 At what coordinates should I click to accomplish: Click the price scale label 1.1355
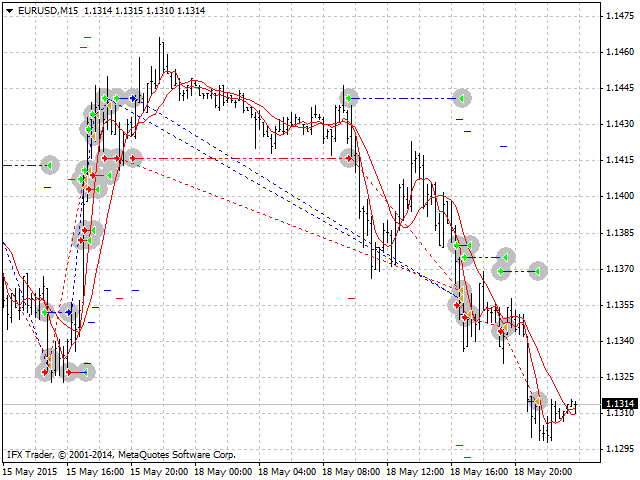click(620, 305)
